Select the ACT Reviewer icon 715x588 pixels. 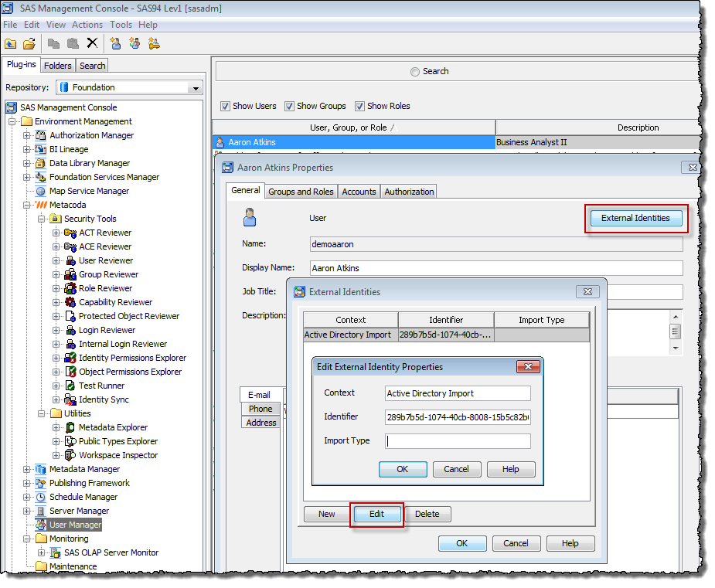pyautogui.click(x=70, y=233)
